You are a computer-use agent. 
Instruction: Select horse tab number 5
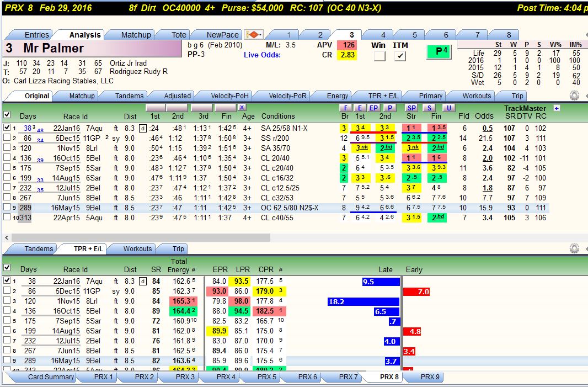(414, 35)
